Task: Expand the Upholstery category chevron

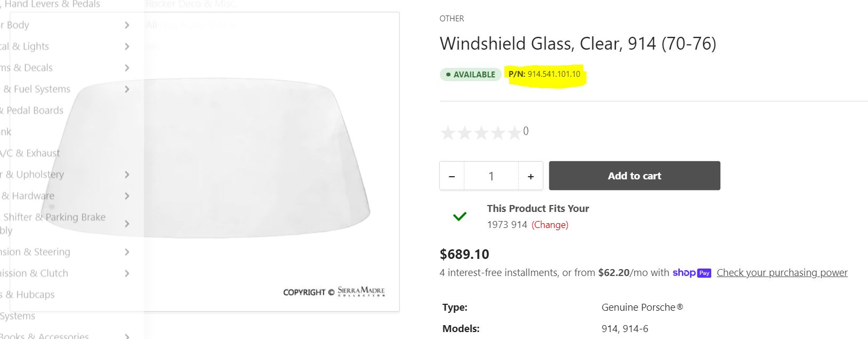Action: click(x=127, y=175)
